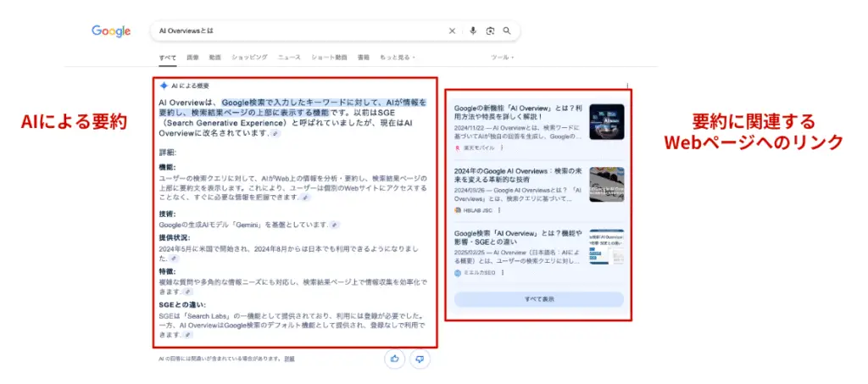This screenshot has height=384, width=868.
Task: Expand the もっと見る dropdown
Action: click(398, 57)
